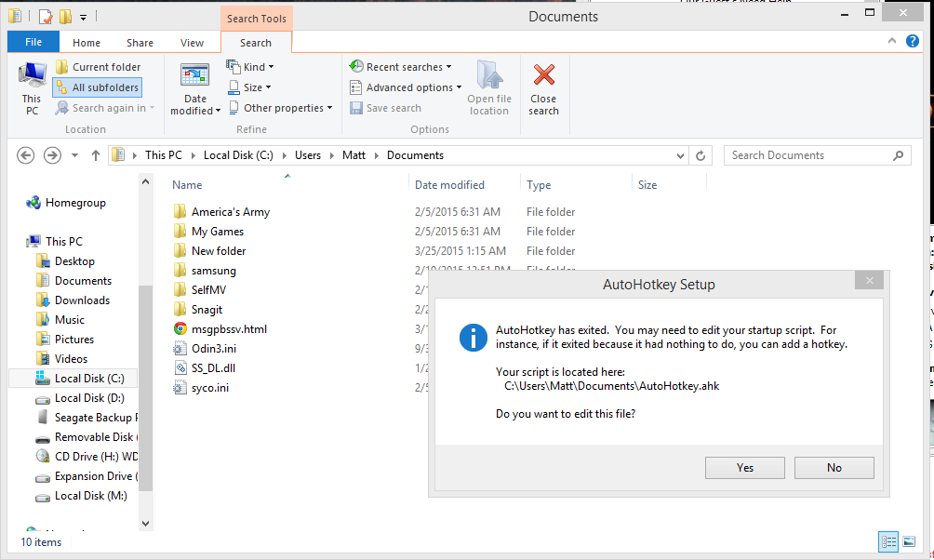
Task: Click the Search Documents field
Action: (x=817, y=155)
